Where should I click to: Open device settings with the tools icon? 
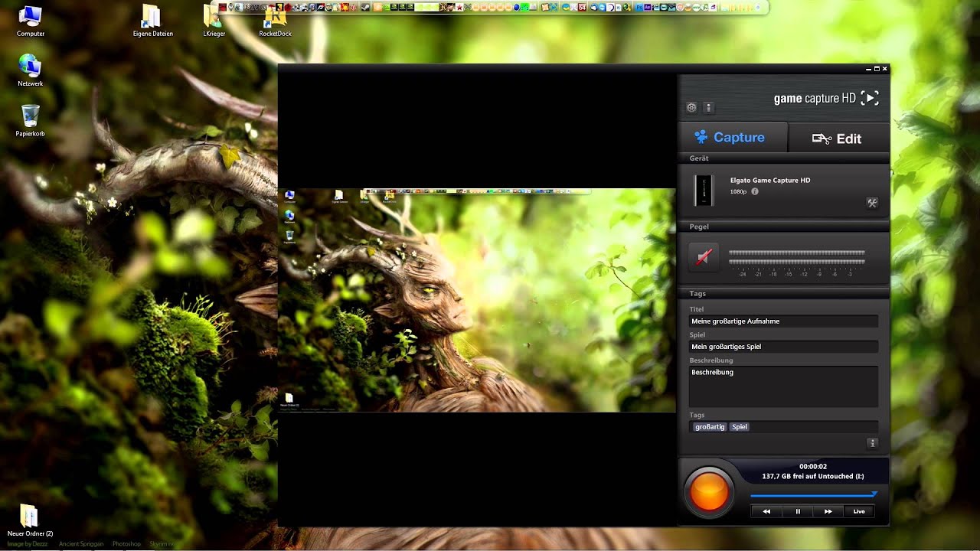point(871,203)
